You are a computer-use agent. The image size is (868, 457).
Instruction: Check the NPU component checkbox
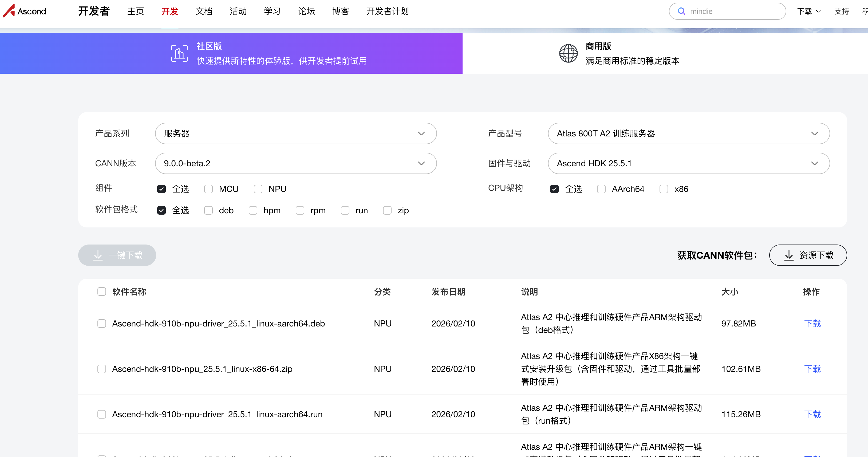(258, 189)
